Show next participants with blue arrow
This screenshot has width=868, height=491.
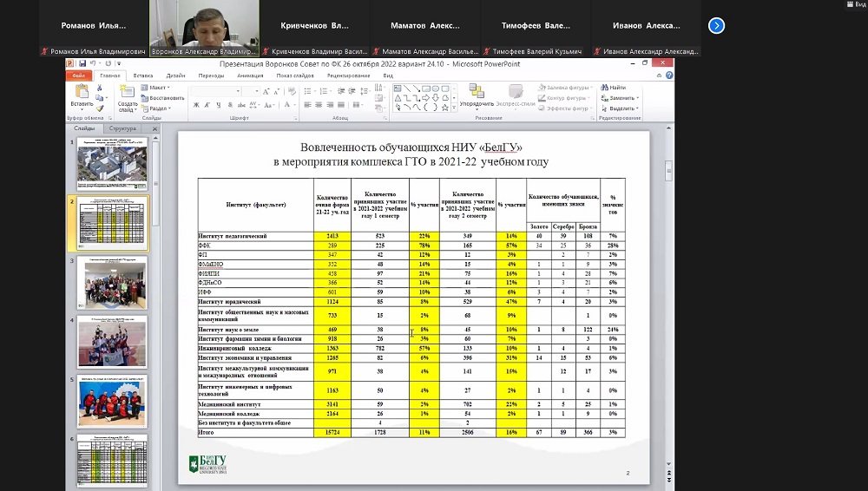coord(716,26)
